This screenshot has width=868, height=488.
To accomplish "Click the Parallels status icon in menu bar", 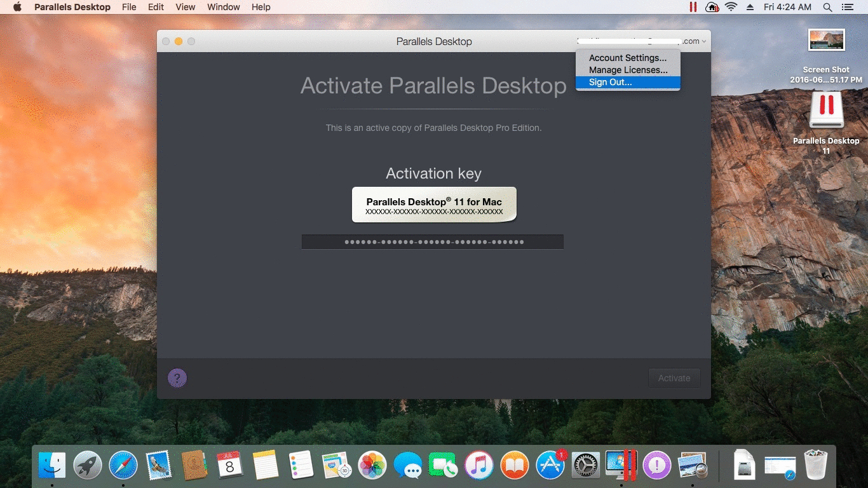I will coord(693,7).
